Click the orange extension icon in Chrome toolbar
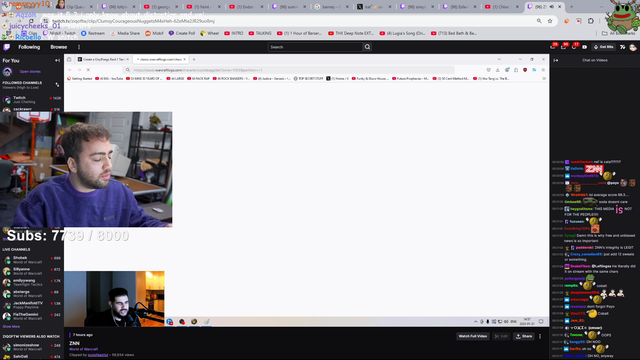 click(x=567, y=21)
